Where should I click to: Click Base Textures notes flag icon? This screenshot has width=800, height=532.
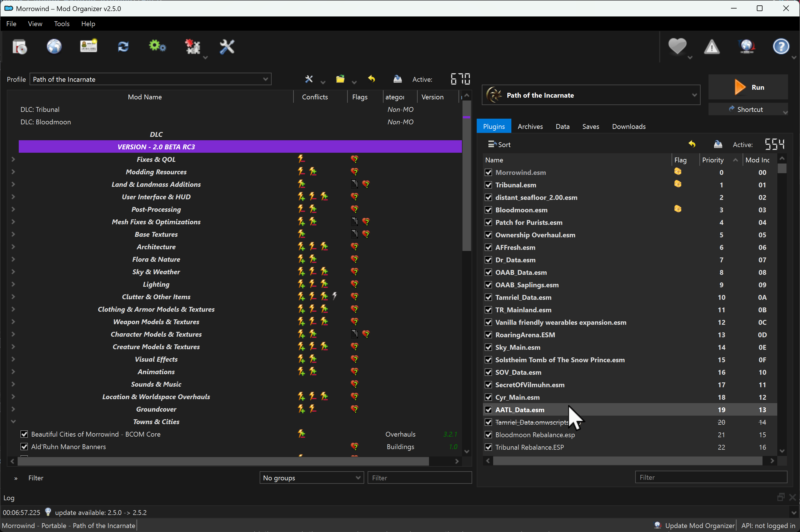(354, 234)
